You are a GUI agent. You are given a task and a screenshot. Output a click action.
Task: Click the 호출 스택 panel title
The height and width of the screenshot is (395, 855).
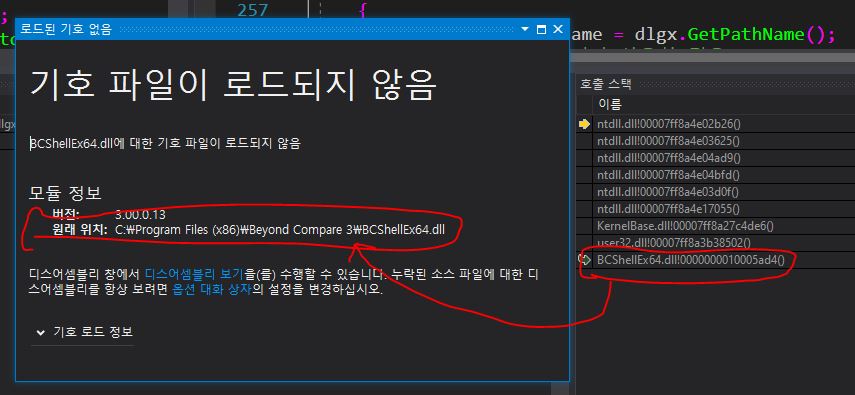[x=605, y=84]
